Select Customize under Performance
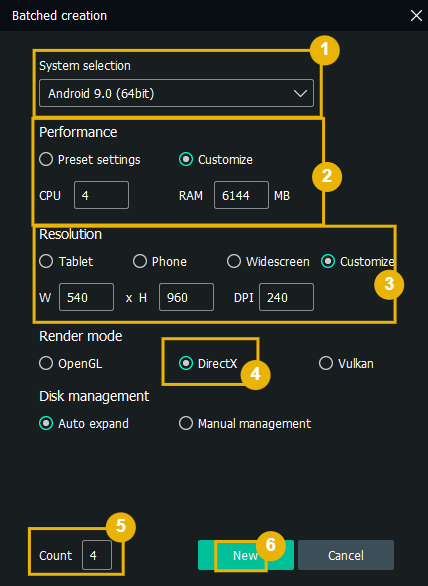Image resolution: width=428 pixels, height=586 pixels. pos(216,160)
